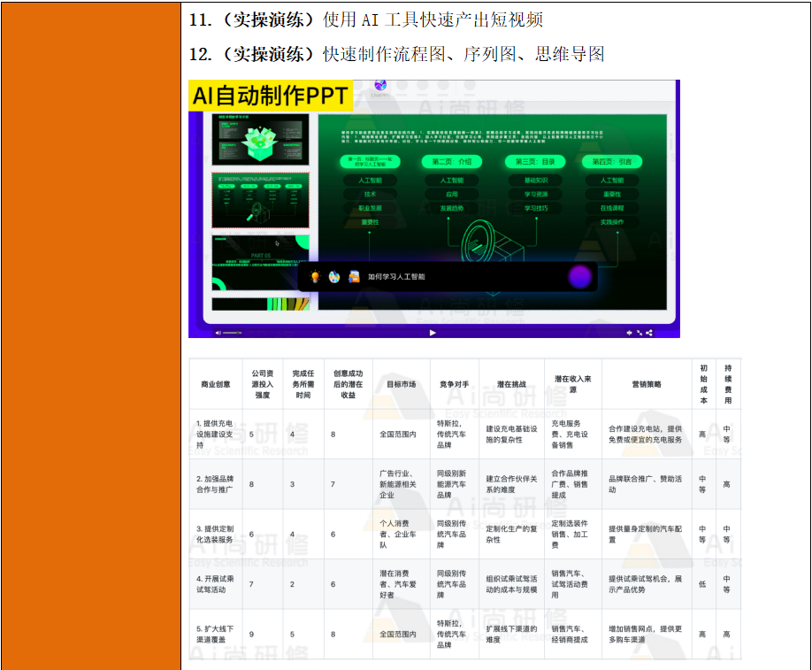Click the 基础知识 item on the slide

(x=535, y=181)
